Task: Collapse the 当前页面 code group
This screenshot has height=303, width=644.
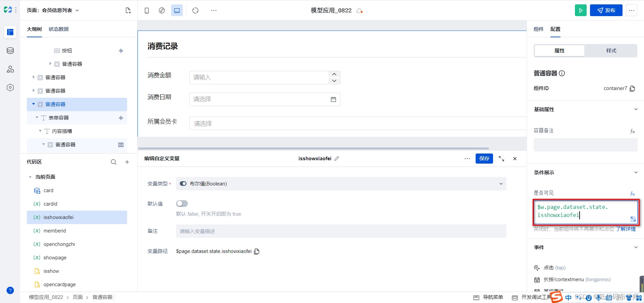Action: (x=30, y=177)
